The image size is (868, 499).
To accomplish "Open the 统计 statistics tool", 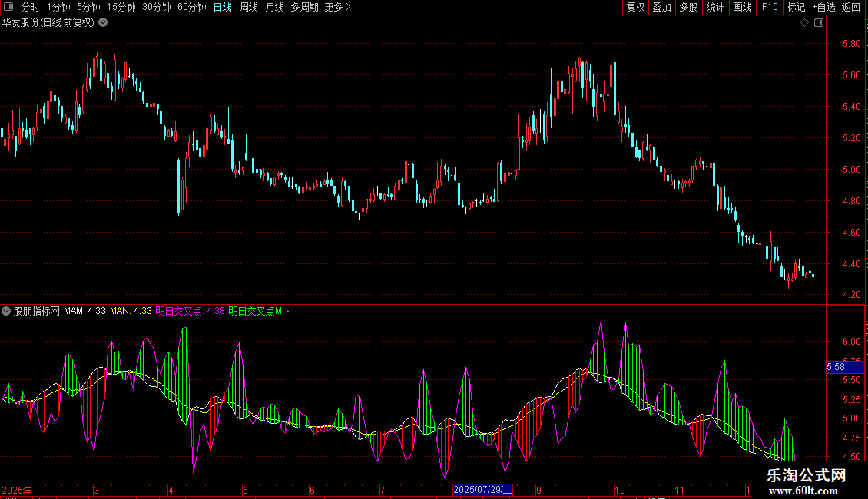I will pos(714,7).
